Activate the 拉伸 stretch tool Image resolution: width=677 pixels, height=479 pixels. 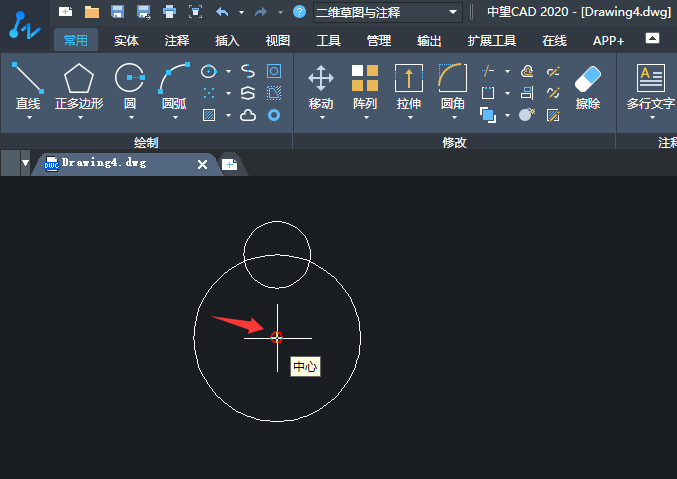pyautogui.click(x=408, y=86)
